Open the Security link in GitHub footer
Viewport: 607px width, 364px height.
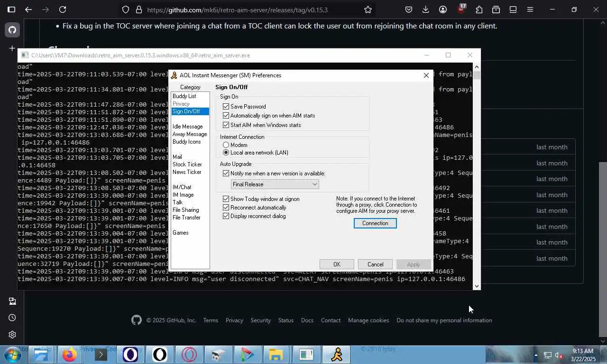pyautogui.click(x=261, y=320)
